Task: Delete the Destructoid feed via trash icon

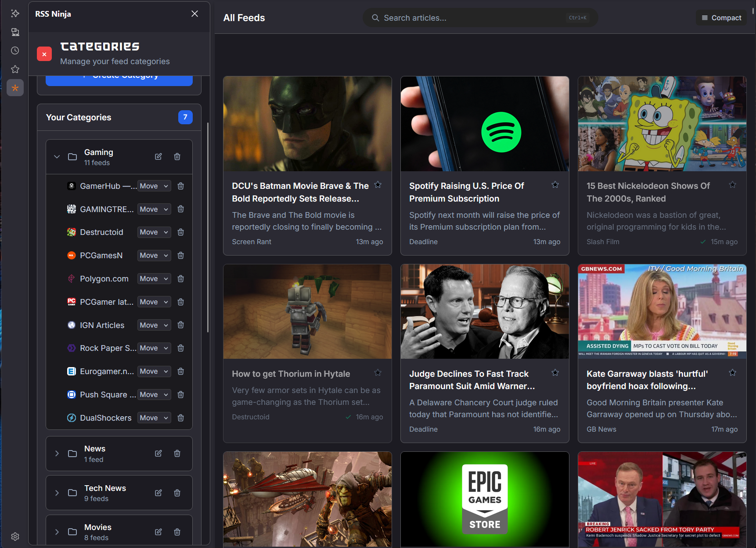Action: pos(180,232)
